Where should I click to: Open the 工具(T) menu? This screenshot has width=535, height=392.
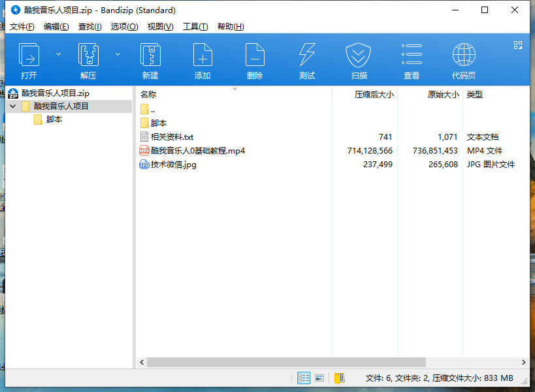point(195,27)
